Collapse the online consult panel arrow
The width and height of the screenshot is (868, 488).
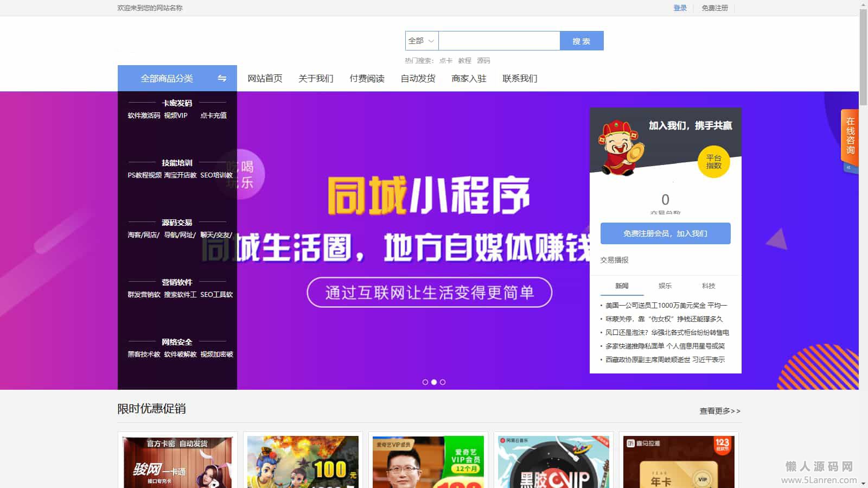click(x=850, y=168)
